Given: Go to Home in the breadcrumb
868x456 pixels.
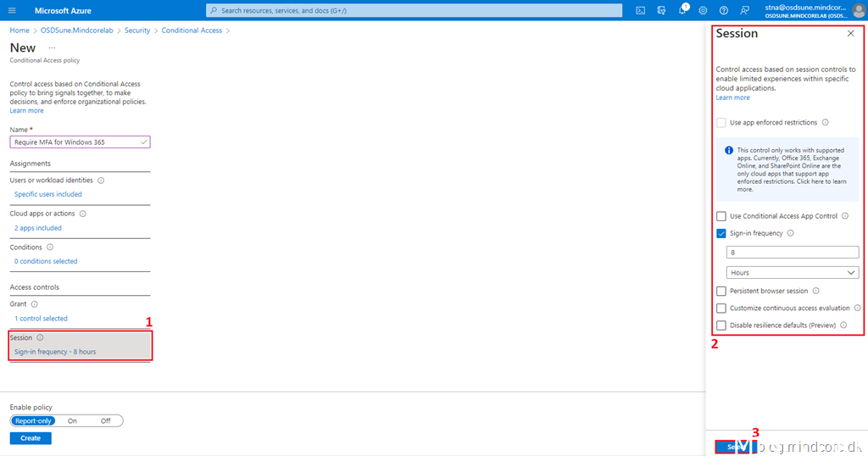Looking at the screenshot, I should [19, 31].
